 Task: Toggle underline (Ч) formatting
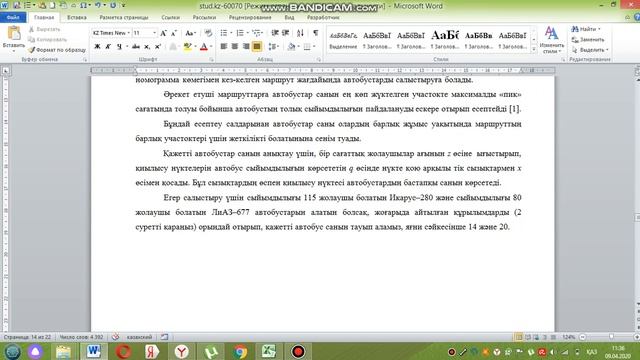click(119, 47)
